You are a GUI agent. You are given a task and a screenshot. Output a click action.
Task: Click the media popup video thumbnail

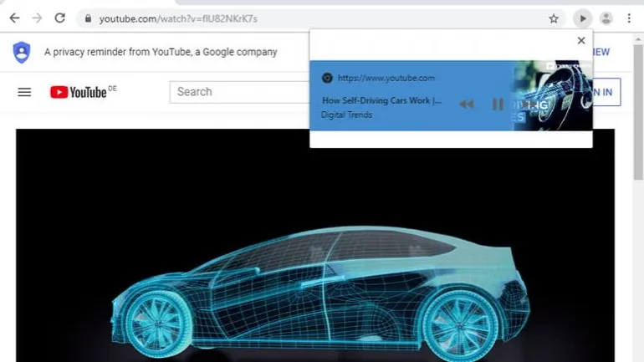(x=552, y=95)
